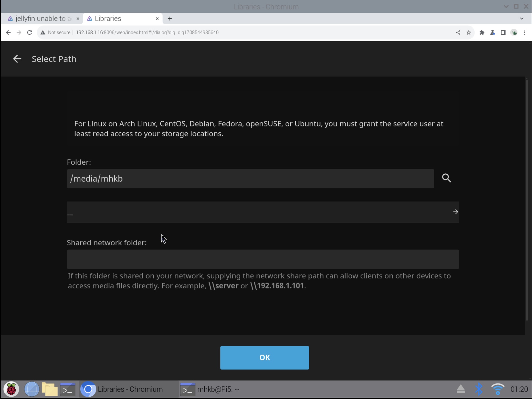Click the Shared network folder input field

[263, 259]
